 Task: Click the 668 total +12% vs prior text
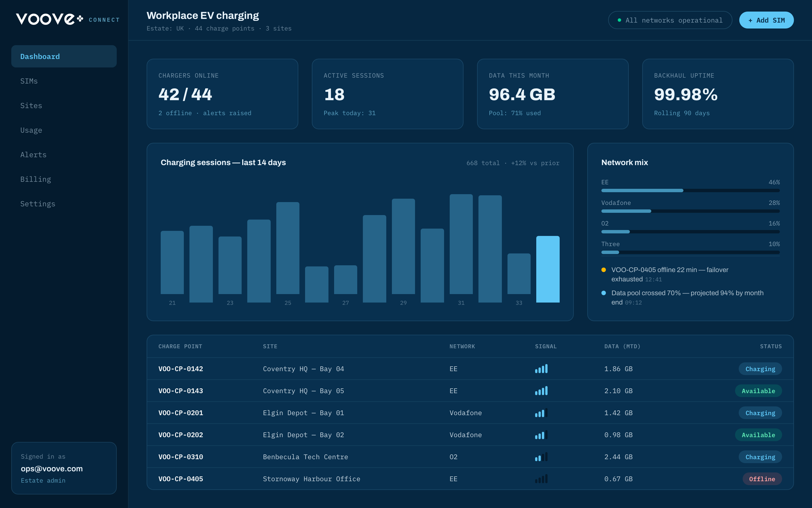(513, 163)
